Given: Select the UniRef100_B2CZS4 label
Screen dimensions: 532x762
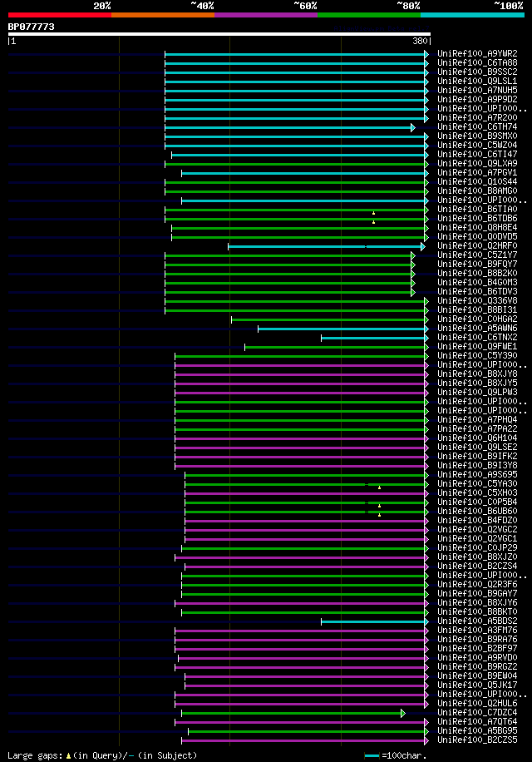Looking at the screenshot, I should click(477, 567).
